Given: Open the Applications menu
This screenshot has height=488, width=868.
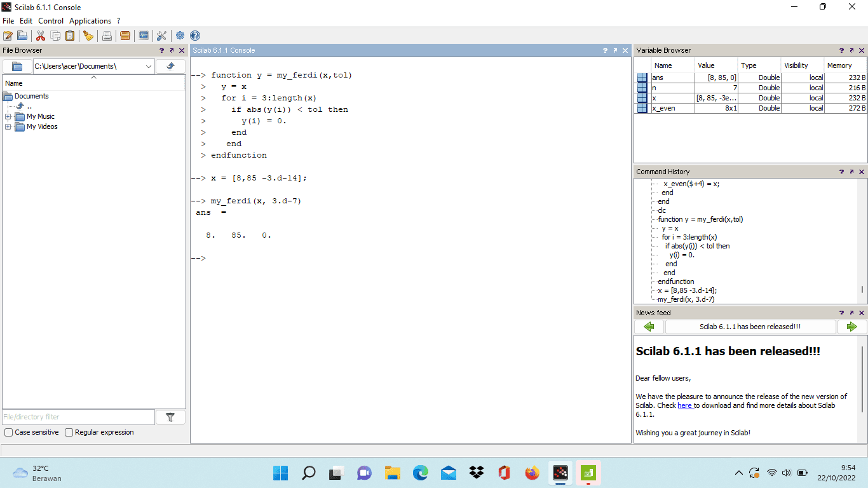Looking at the screenshot, I should pyautogui.click(x=90, y=21).
